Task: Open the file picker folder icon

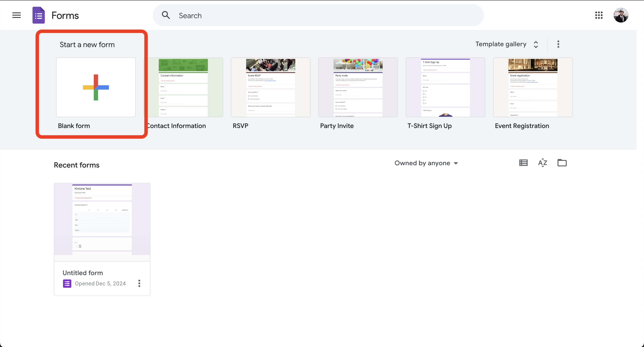Action: pos(562,163)
